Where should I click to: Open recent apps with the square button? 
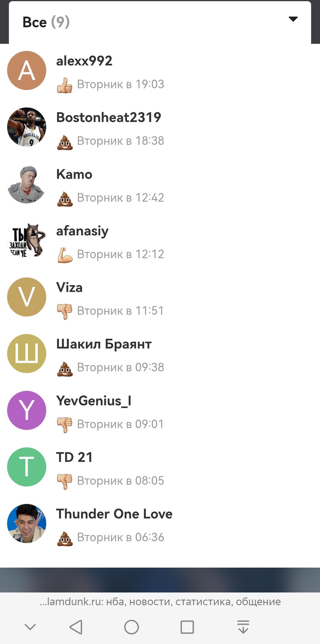pyautogui.click(x=187, y=627)
